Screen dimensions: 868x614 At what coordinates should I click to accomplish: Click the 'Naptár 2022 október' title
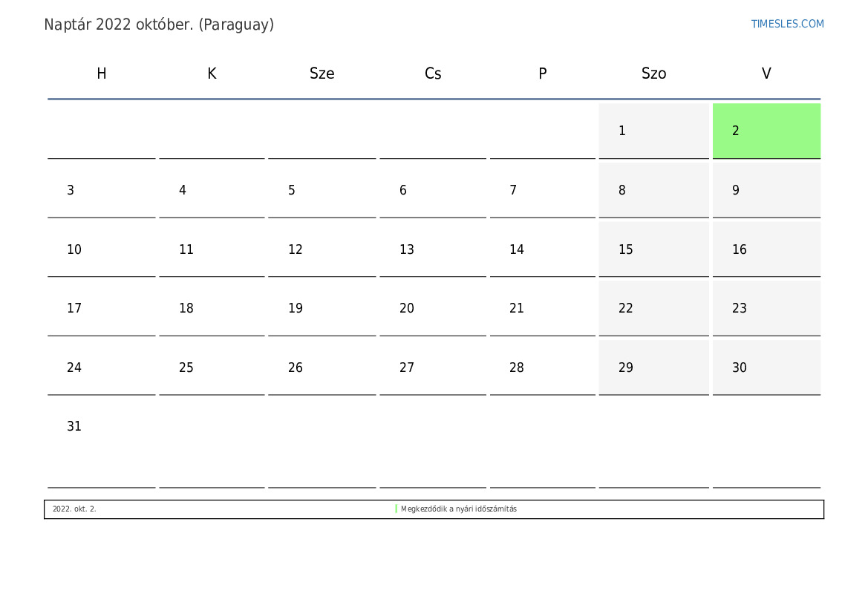pos(159,25)
